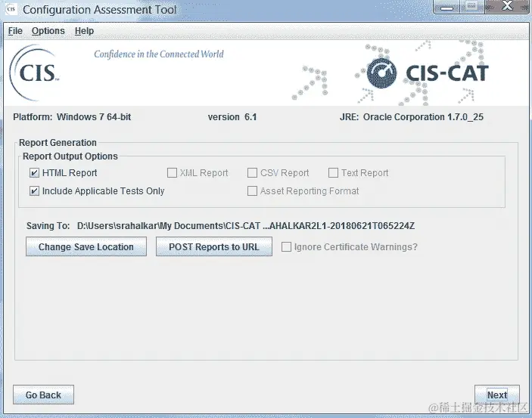Open the File menu
This screenshot has height=418, width=532.
pos(15,31)
